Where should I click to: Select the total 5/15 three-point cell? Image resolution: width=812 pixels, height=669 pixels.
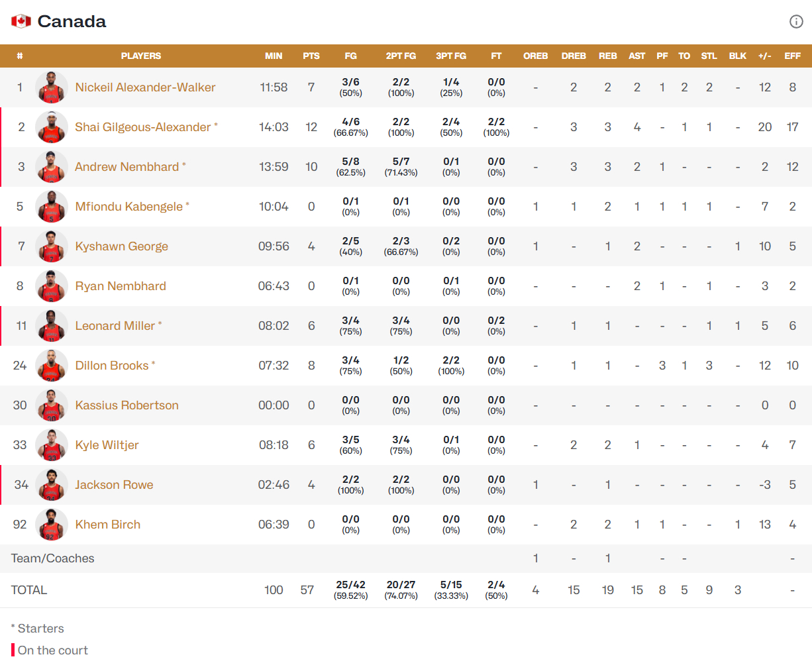[x=451, y=590]
